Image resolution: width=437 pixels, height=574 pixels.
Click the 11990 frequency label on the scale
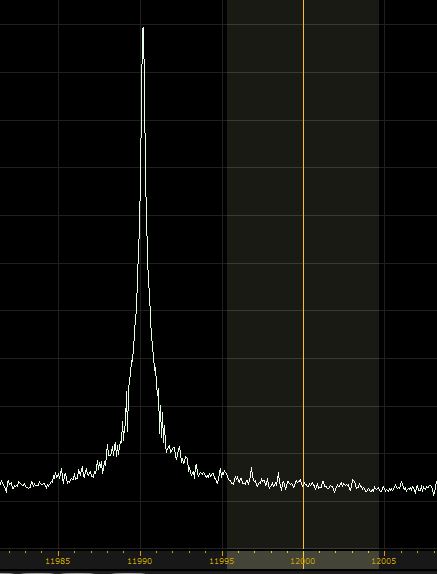pos(140,561)
